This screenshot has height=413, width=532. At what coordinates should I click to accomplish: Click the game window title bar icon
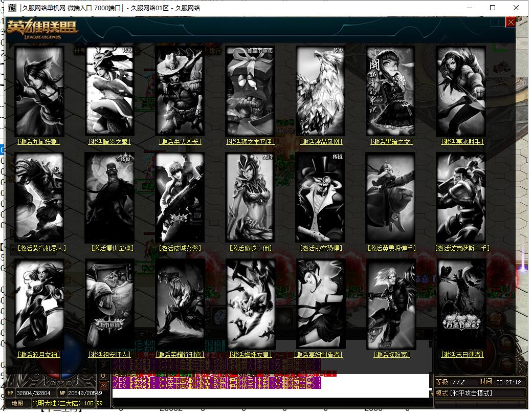click(12, 8)
